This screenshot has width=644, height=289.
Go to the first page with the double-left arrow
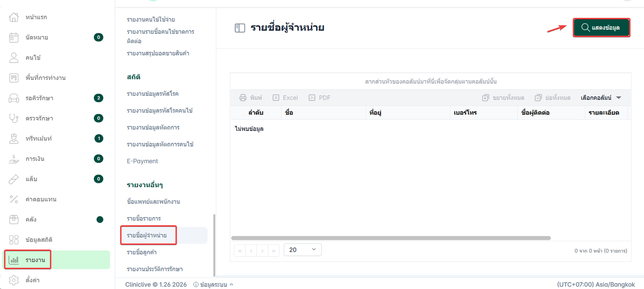(240, 251)
